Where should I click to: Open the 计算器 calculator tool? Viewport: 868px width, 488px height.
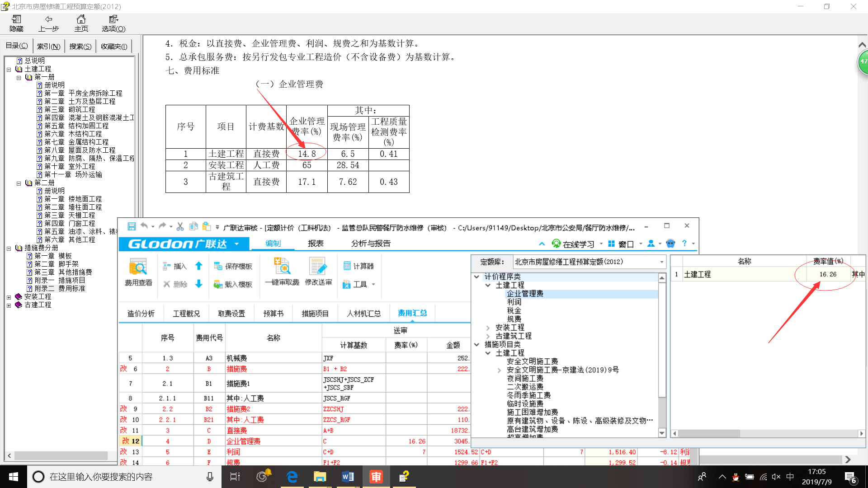tap(359, 266)
